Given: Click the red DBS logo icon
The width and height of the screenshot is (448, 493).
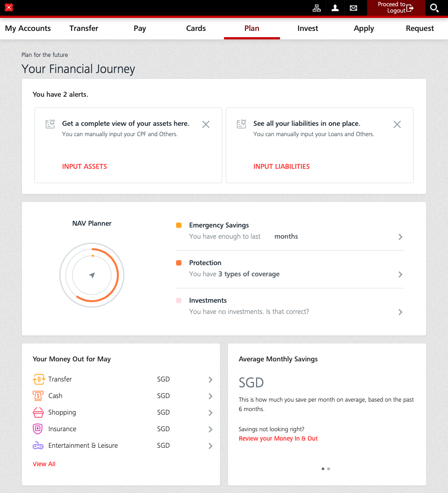Looking at the screenshot, I should (x=9, y=7).
